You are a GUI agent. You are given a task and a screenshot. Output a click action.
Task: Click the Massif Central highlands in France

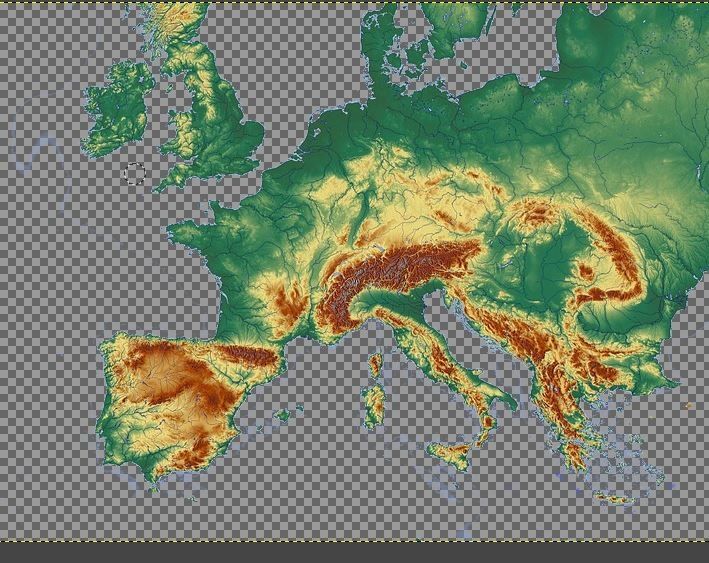(285, 301)
